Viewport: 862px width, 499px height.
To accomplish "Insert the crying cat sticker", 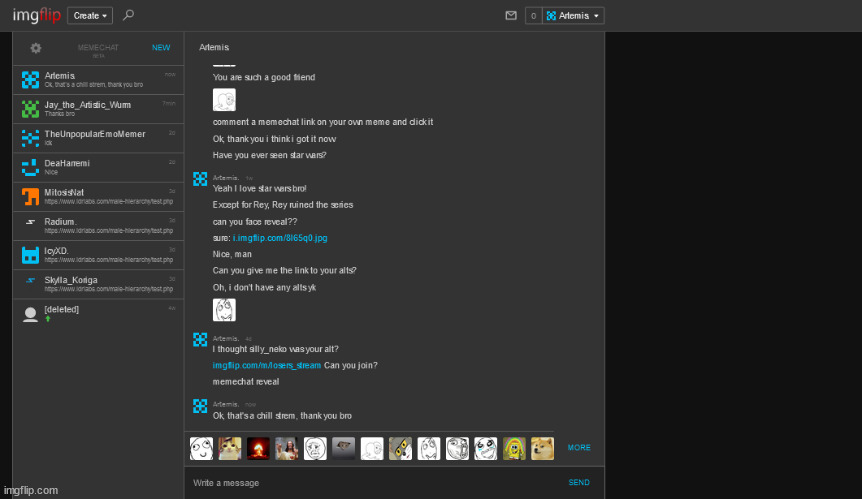I will pyautogui.click(x=230, y=448).
